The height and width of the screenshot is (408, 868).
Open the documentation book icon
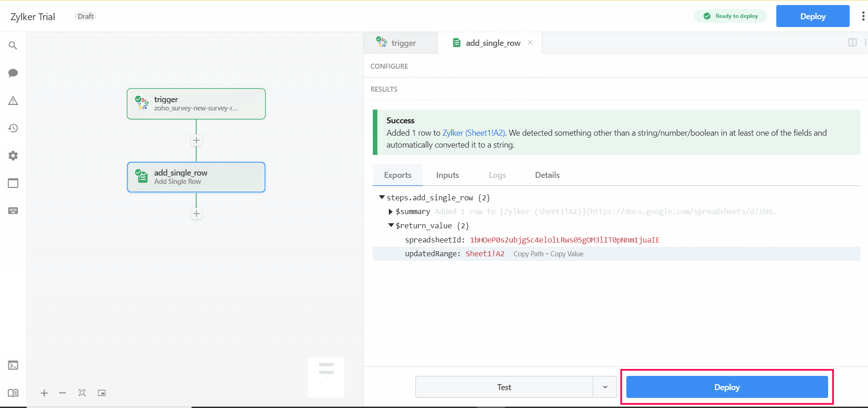pyautogui.click(x=13, y=393)
